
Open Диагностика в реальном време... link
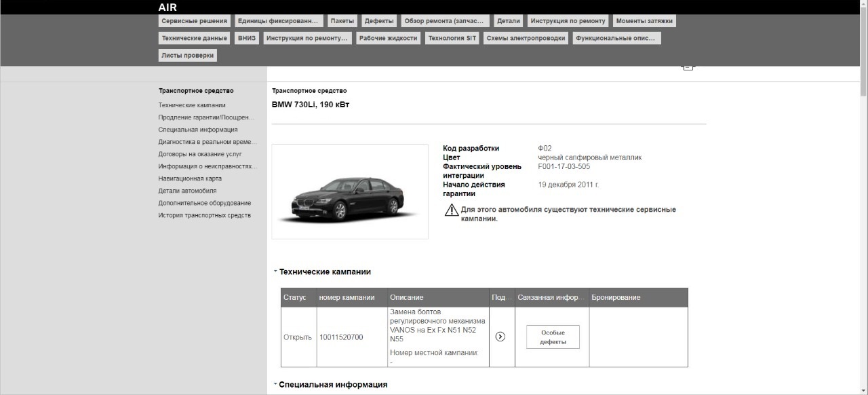pos(208,142)
